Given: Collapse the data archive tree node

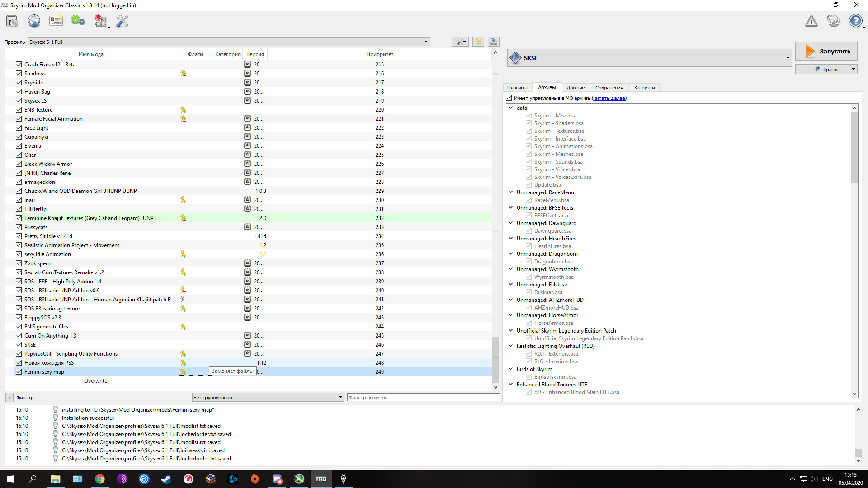Looking at the screenshot, I should [x=511, y=108].
